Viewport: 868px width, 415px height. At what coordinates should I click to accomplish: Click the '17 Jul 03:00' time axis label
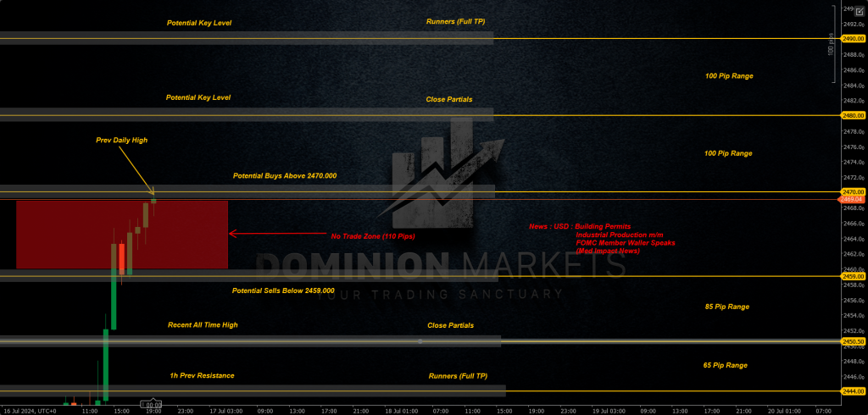coord(227,412)
